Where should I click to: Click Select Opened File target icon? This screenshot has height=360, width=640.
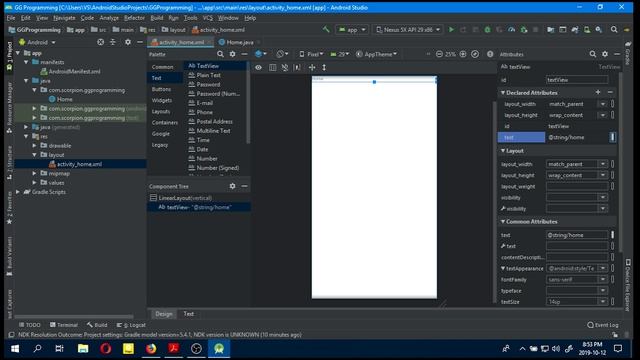100,42
